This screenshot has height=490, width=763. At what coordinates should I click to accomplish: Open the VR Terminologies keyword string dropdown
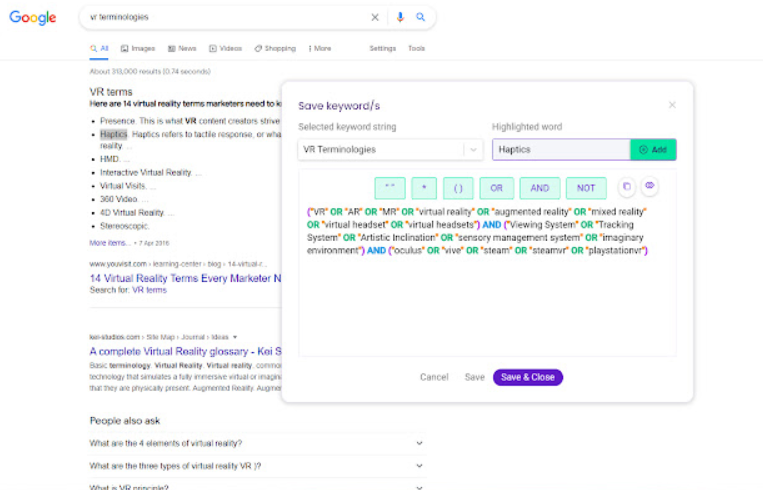[x=390, y=149]
